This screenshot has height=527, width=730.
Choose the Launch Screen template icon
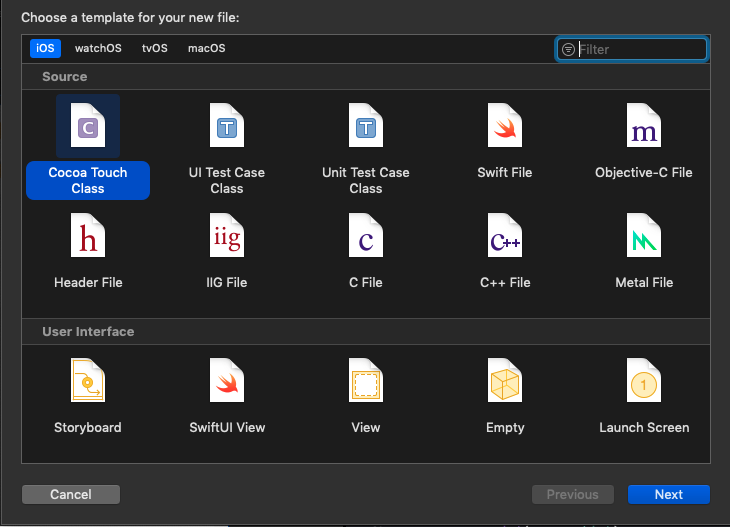[644, 380]
